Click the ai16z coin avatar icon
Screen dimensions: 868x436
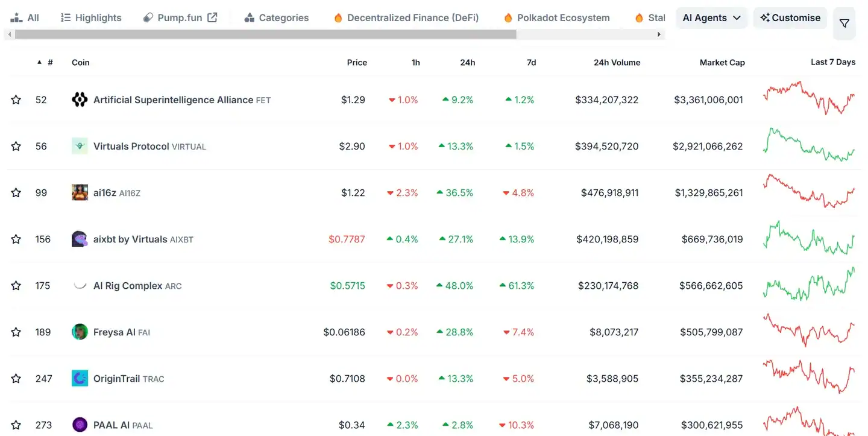coord(80,193)
